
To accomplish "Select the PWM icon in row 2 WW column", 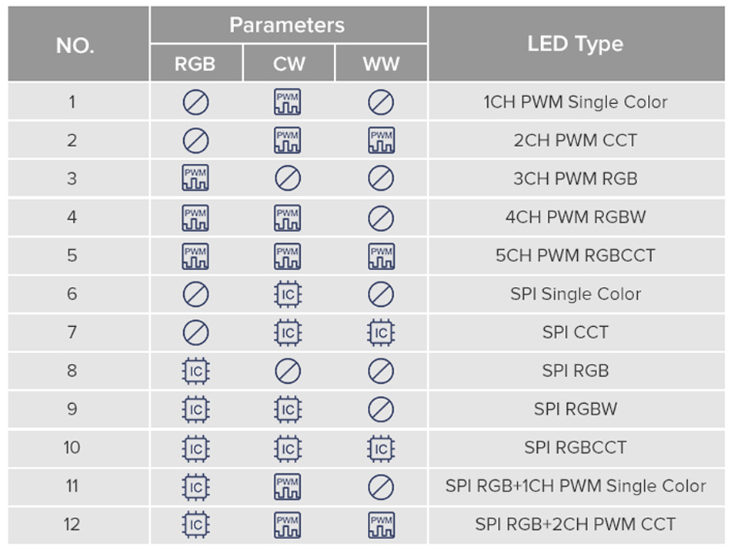I will point(381,141).
